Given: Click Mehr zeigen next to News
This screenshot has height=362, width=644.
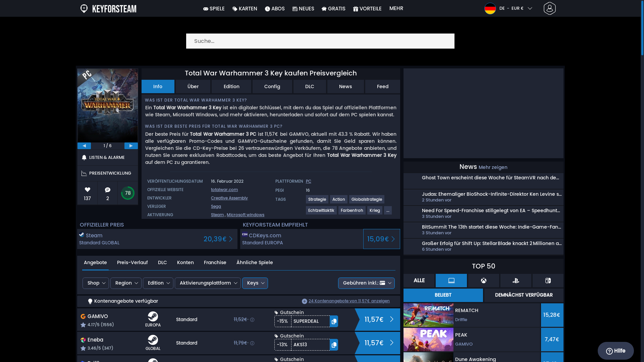Looking at the screenshot, I should pos(493,167).
